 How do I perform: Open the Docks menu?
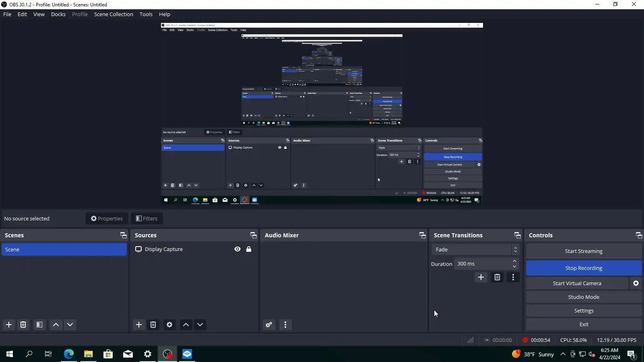[x=58, y=14]
